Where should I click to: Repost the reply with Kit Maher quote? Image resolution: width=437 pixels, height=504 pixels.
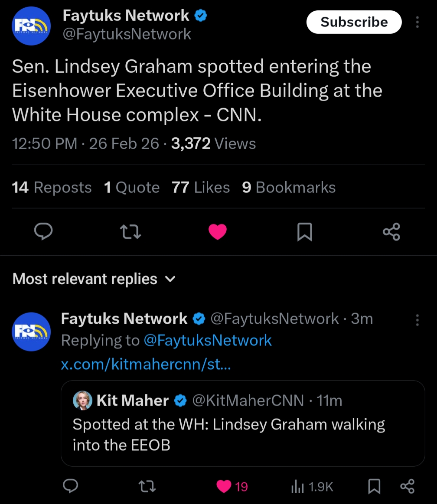148,486
